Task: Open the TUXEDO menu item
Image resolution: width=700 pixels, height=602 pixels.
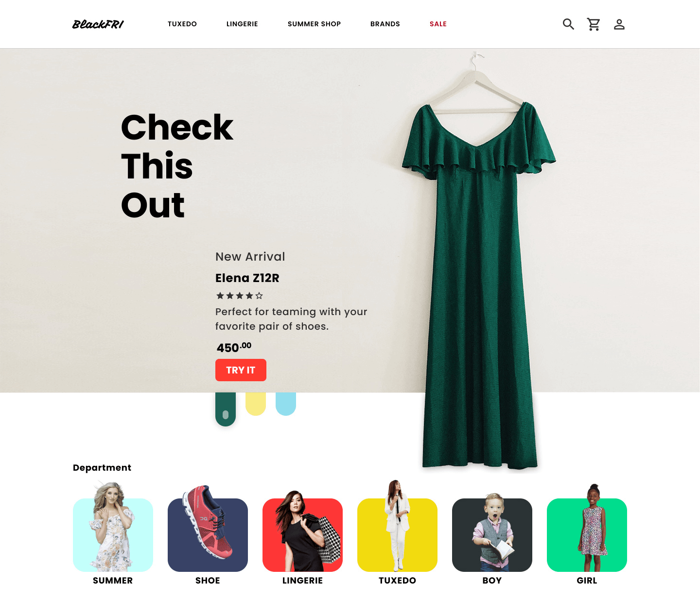Action: (x=182, y=24)
